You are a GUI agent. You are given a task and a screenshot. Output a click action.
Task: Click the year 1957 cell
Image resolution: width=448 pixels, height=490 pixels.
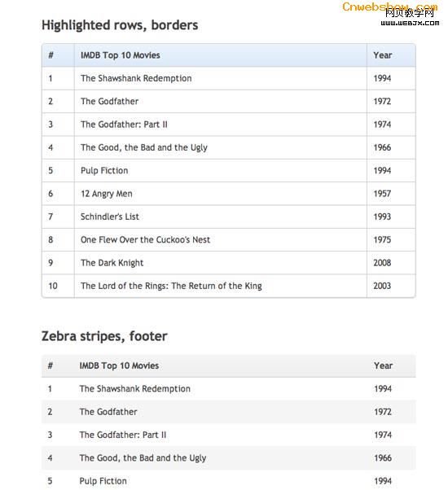click(382, 194)
